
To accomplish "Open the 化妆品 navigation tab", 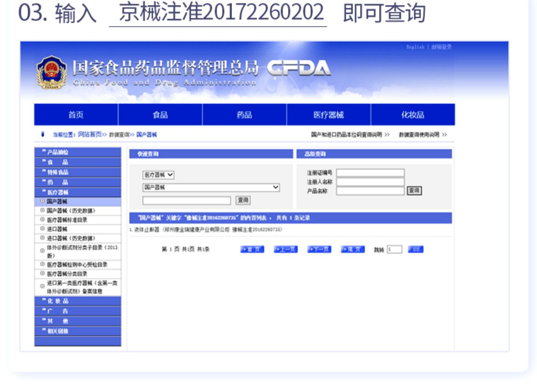I will click(413, 115).
